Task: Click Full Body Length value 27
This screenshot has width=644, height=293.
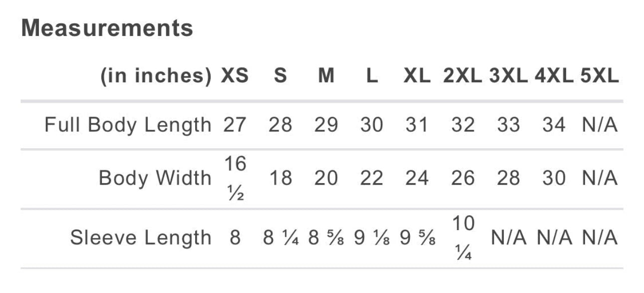Action: tap(235, 125)
